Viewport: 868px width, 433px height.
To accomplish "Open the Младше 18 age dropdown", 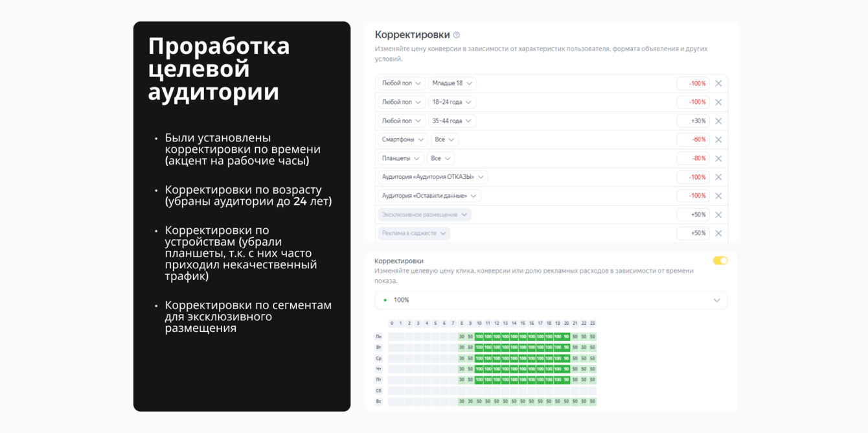I will tap(452, 84).
